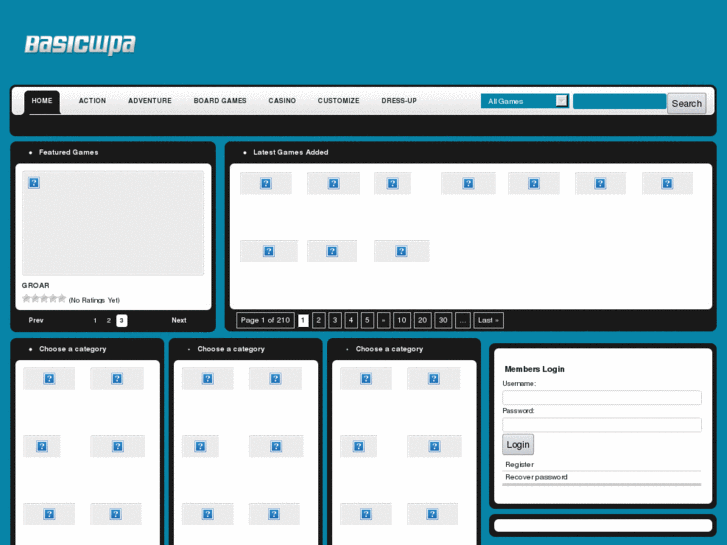Go to latest games page 4
Image resolution: width=727 pixels, height=545 pixels.
[x=351, y=320]
